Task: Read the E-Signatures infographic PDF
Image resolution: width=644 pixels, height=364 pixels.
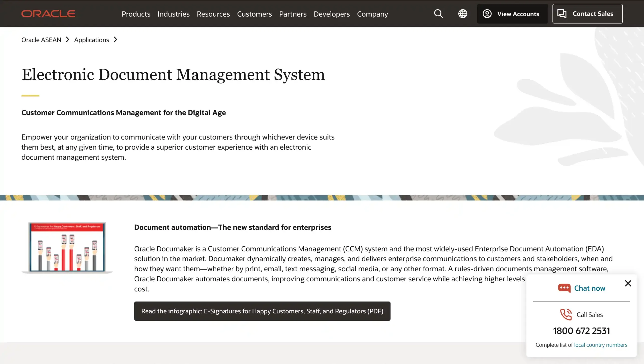Action: pos(262,311)
